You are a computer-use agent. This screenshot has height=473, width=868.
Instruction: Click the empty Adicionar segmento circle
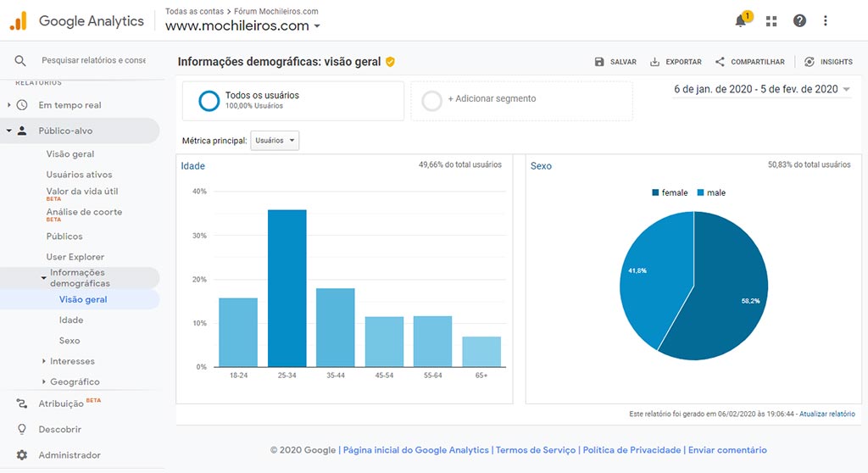point(431,101)
